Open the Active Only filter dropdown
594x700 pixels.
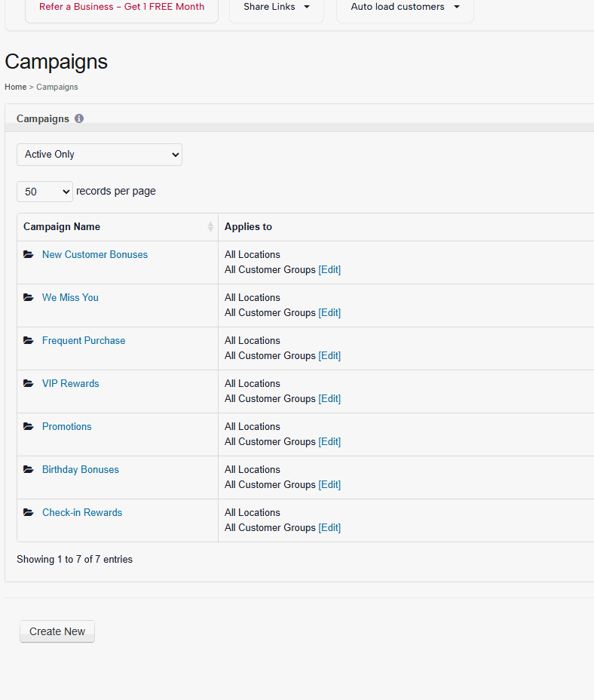100,155
